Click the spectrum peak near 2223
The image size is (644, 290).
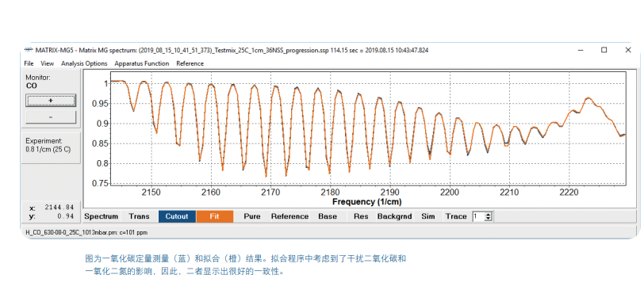[x=588, y=98]
